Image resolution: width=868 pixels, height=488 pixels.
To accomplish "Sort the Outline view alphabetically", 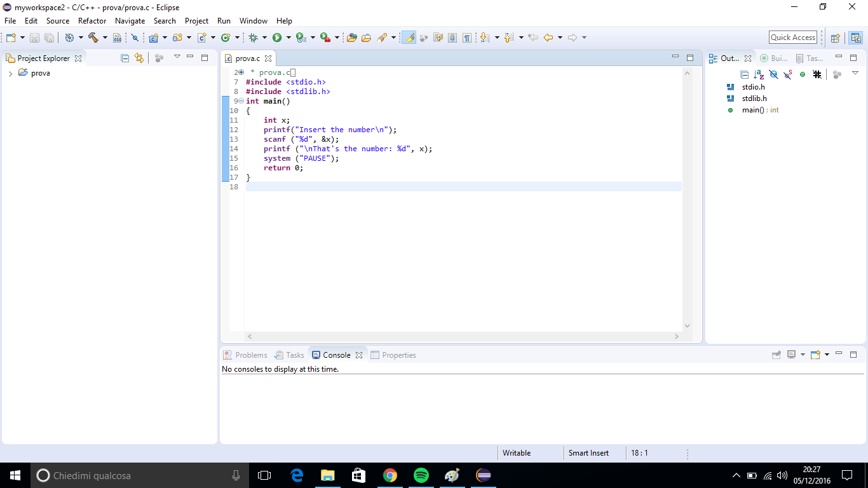I will pyautogui.click(x=759, y=74).
